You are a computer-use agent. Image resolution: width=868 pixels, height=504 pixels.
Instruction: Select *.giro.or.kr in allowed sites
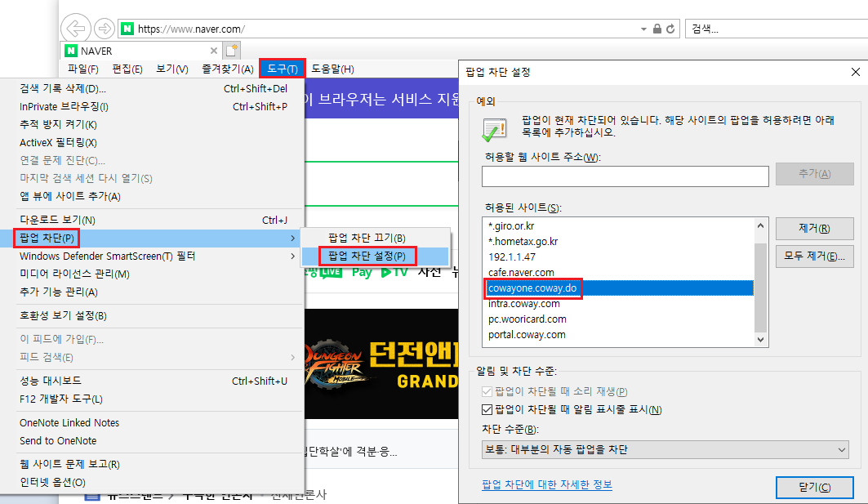pyautogui.click(x=618, y=226)
